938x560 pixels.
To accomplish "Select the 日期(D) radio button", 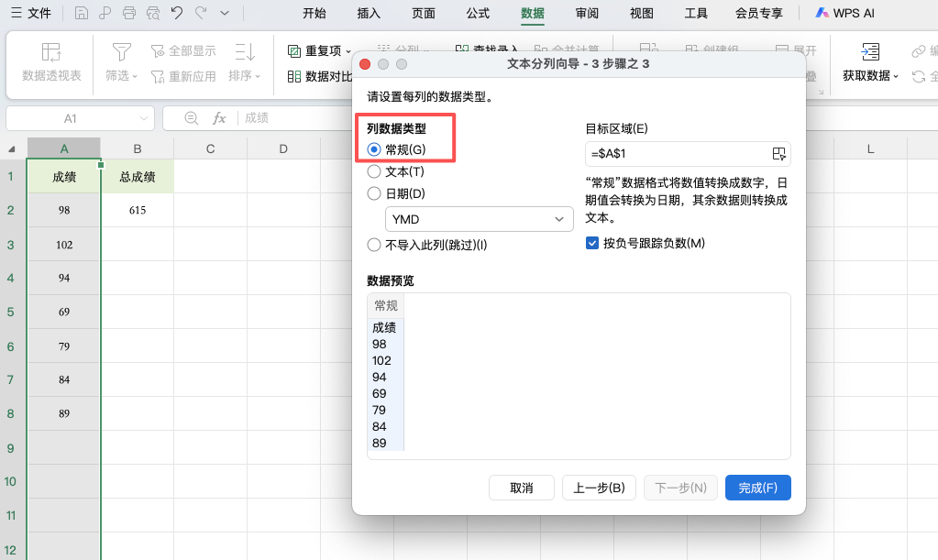I will [374, 193].
